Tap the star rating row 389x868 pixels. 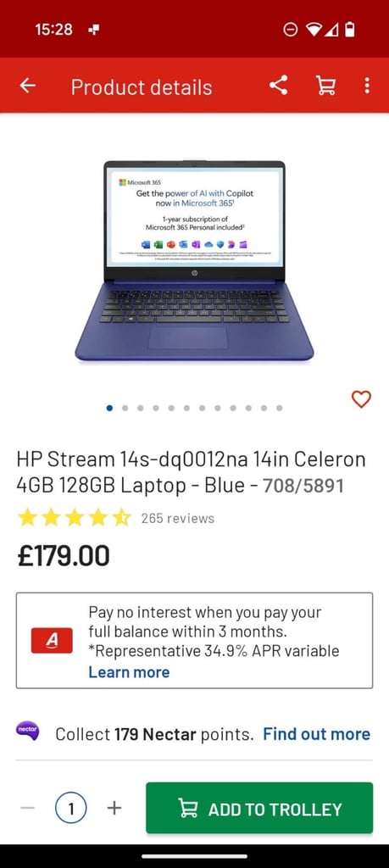(x=74, y=518)
